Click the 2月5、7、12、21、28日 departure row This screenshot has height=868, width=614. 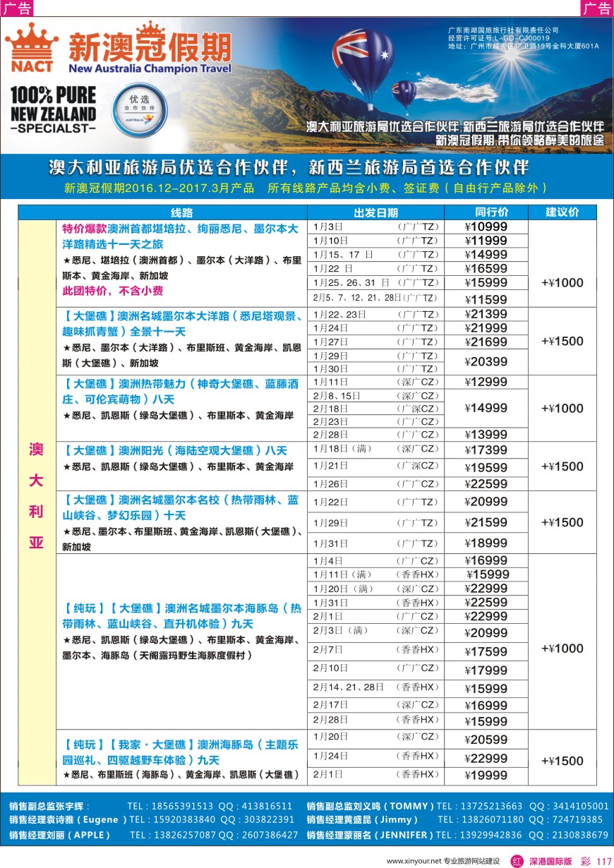[376, 298]
